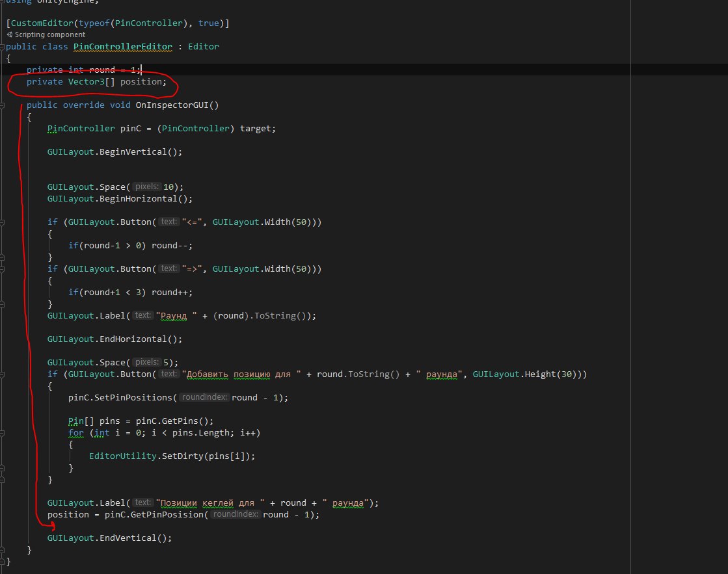The image size is (728, 574).
Task: Click 'GUILayout.Height(30)' argument
Action: tap(524, 374)
